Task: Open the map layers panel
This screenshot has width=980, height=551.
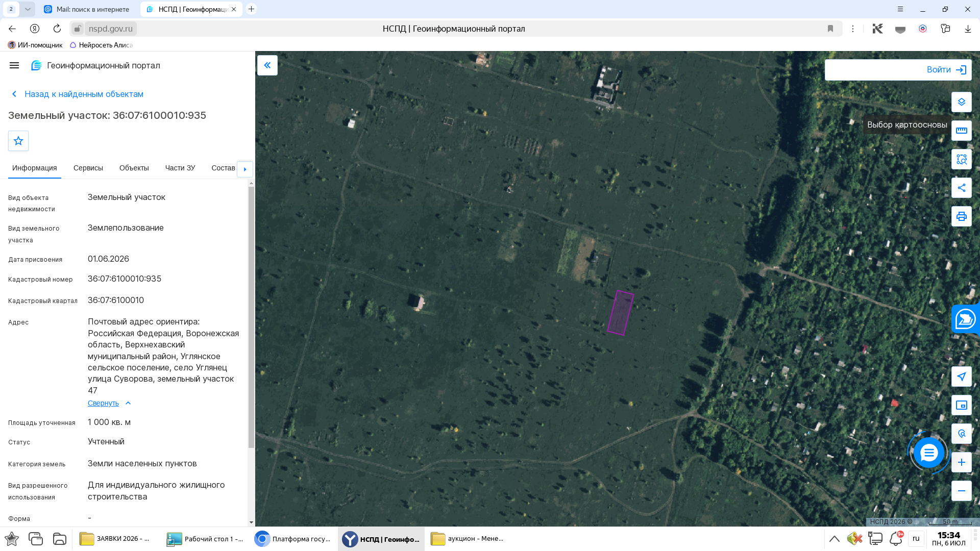Action: point(962,102)
